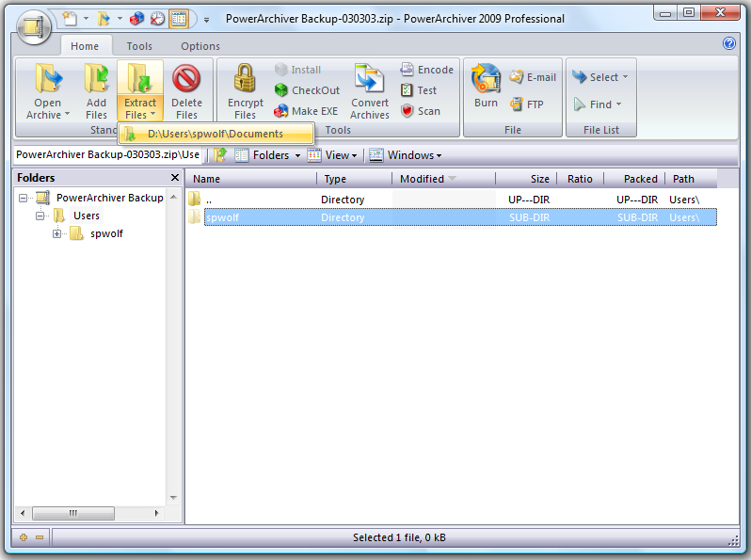Click the Delete Files icon
Viewport: 751px width, 560px height.
tap(186, 78)
